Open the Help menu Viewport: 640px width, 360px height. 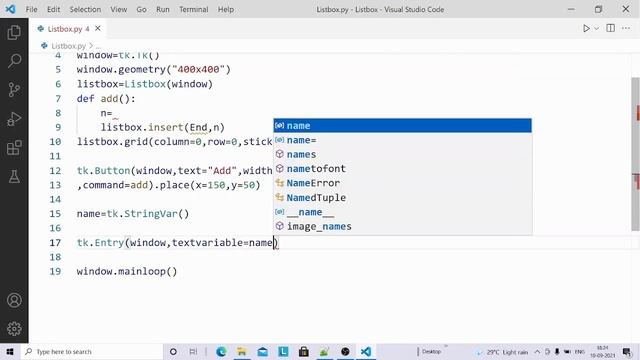tap(226, 9)
